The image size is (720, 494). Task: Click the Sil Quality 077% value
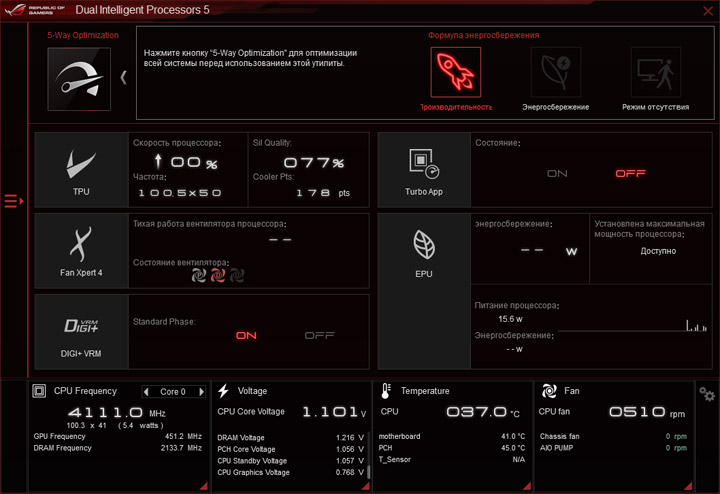314,163
